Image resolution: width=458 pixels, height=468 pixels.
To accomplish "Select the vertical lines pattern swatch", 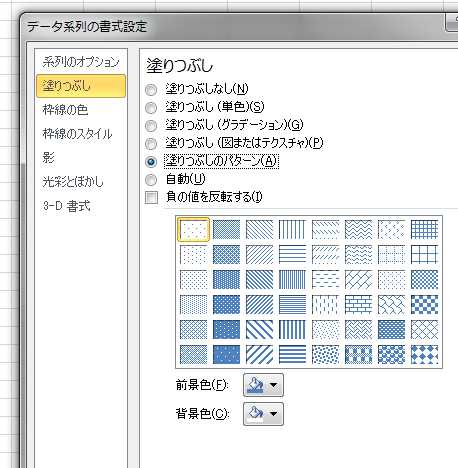I will 292,229.
